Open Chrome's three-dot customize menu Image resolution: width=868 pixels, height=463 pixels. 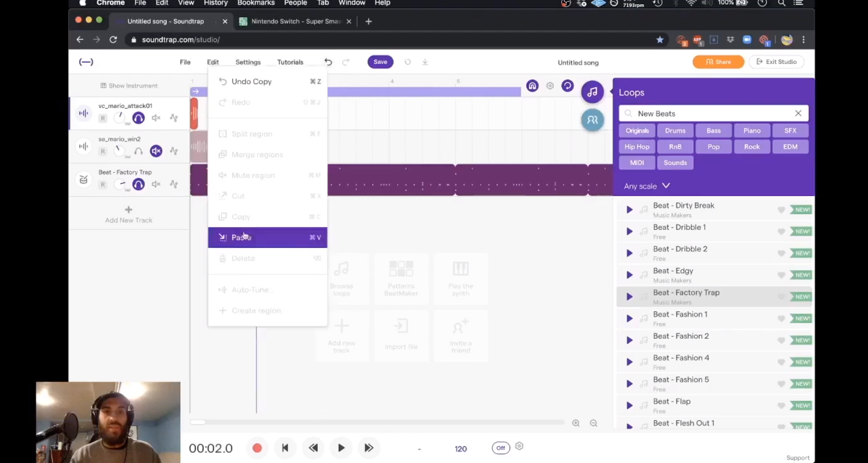click(x=803, y=40)
